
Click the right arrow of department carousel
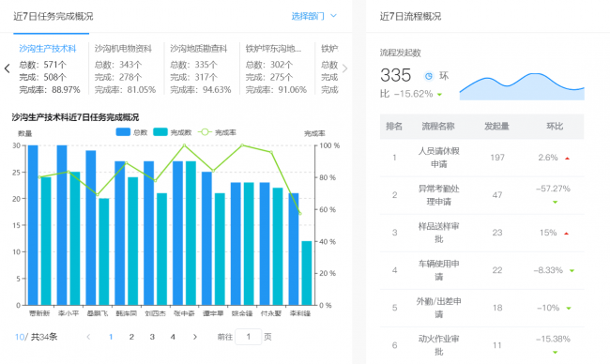344,68
